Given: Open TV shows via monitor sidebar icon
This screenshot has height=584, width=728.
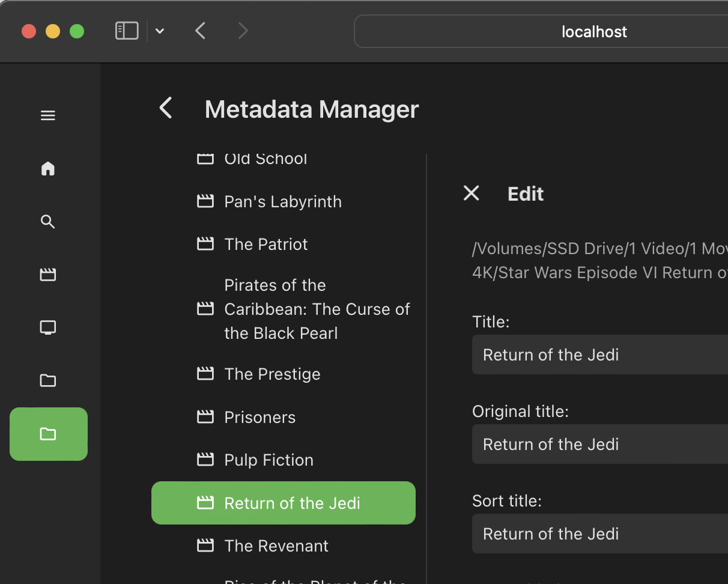Looking at the screenshot, I should tap(48, 327).
